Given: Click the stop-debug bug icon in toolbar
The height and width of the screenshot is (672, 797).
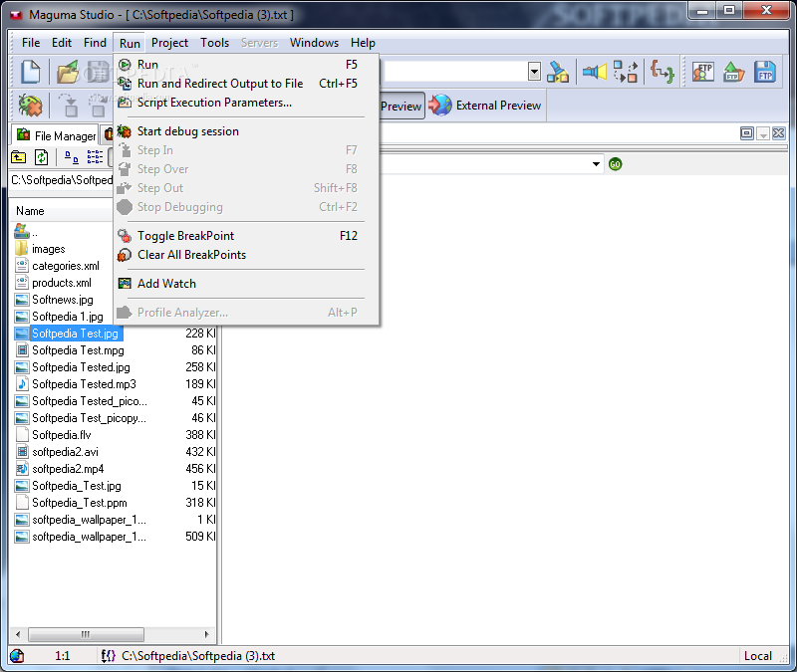Looking at the screenshot, I should tap(30, 106).
